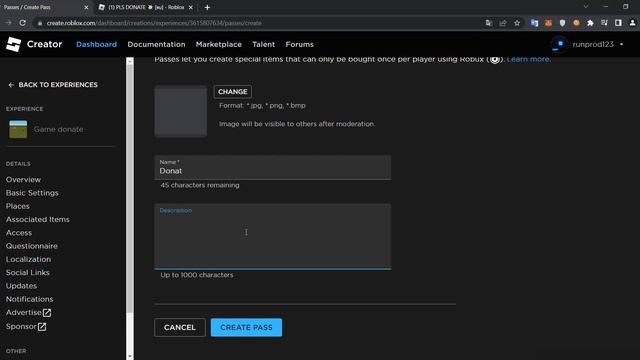This screenshot has height=360, width=640.
Task: Click the sidebar scrollbar down arrow
Action: (130, 356)
